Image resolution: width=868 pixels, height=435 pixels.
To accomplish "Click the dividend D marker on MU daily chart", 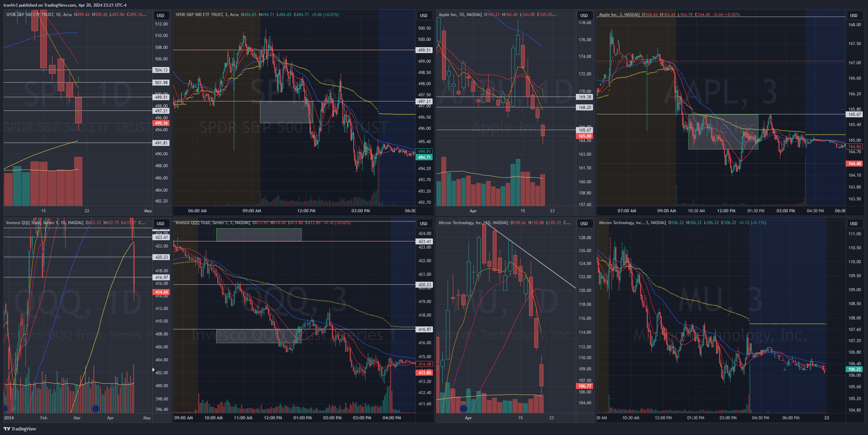I will pos(463,408).
